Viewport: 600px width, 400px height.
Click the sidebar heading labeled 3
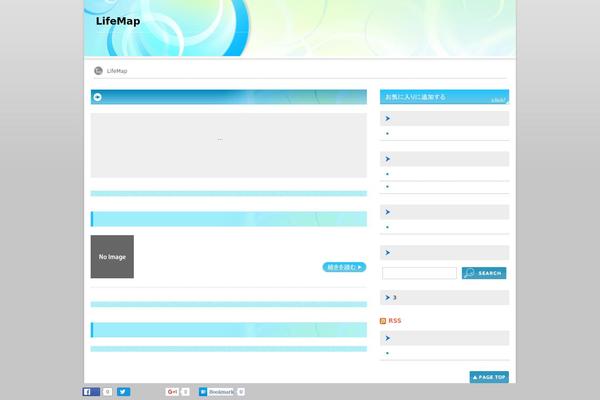pos(444,297)
